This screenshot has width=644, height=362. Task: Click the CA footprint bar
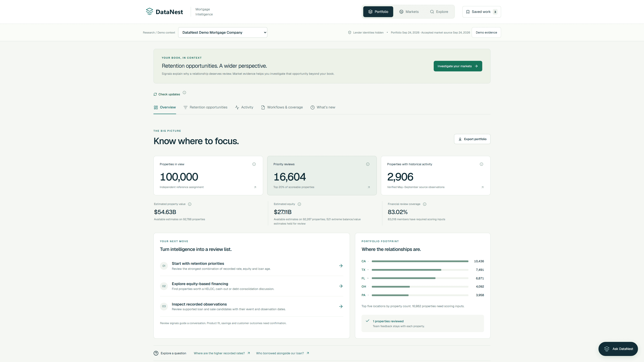coord(420,261)
